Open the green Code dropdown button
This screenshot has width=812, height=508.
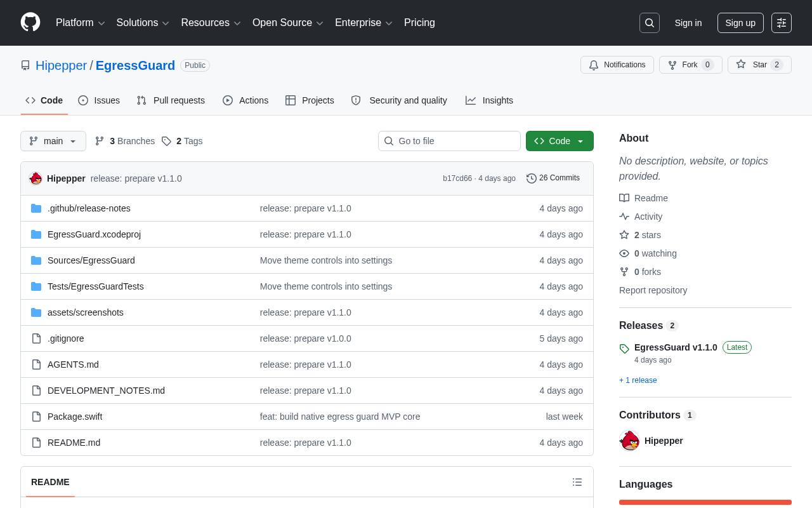(x=560, y=141)
